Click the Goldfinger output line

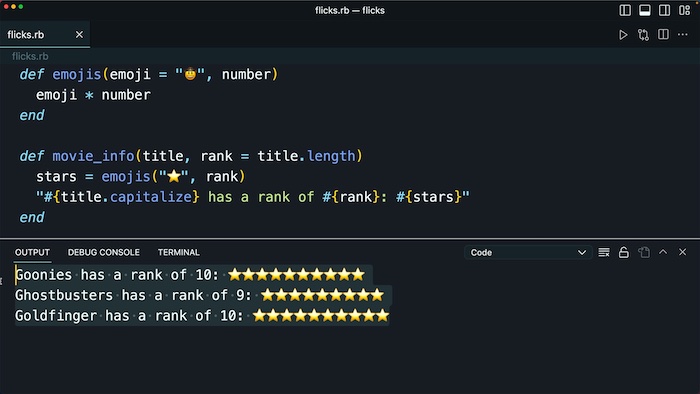[202, 316]
